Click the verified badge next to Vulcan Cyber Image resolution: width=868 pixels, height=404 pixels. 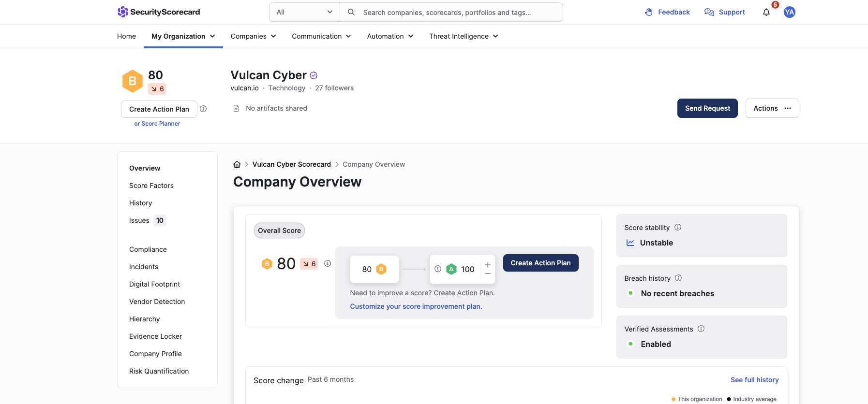(314, 75)
